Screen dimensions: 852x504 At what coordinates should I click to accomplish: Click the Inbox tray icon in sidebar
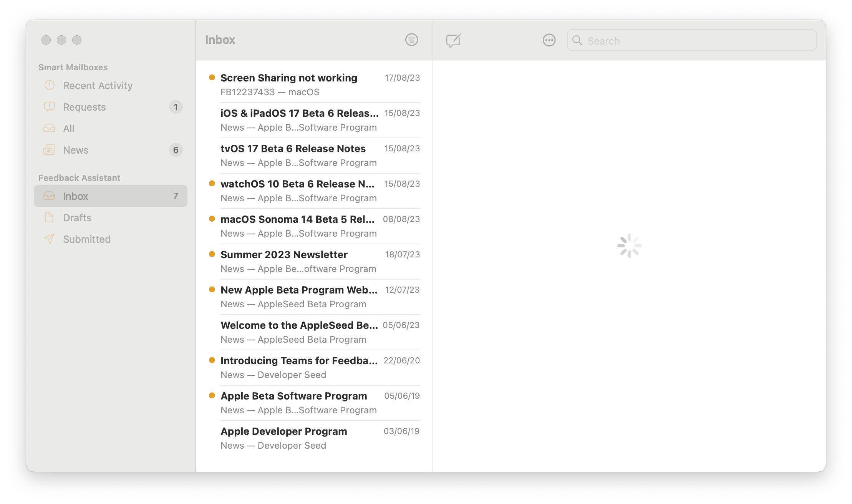coord(49,196)
